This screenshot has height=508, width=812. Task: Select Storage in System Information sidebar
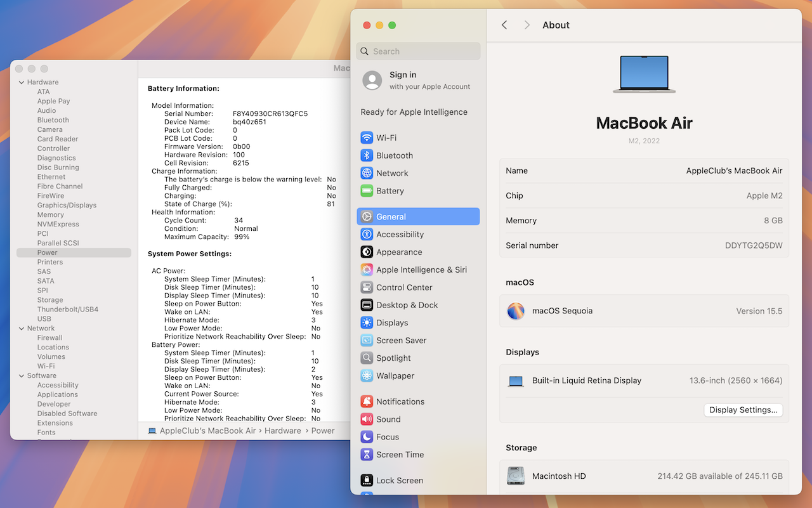pyautogui.click(x=50, y=300)
